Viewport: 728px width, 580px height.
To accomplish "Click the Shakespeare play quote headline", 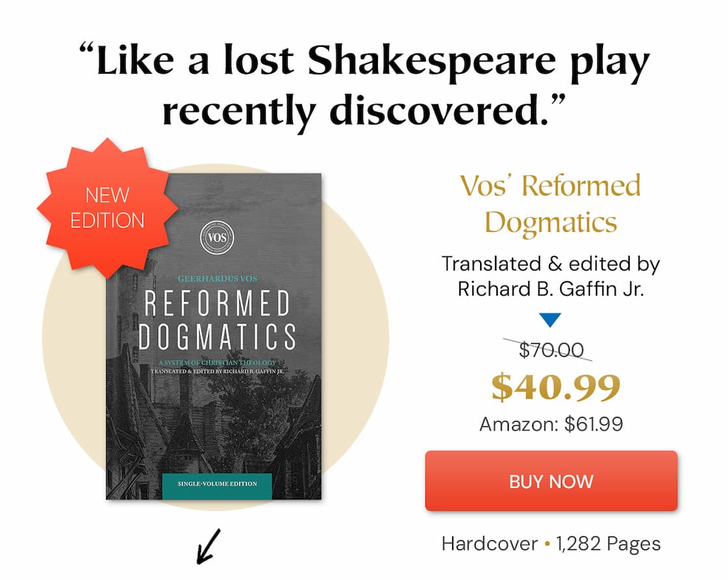I will (x=364, y=86).
